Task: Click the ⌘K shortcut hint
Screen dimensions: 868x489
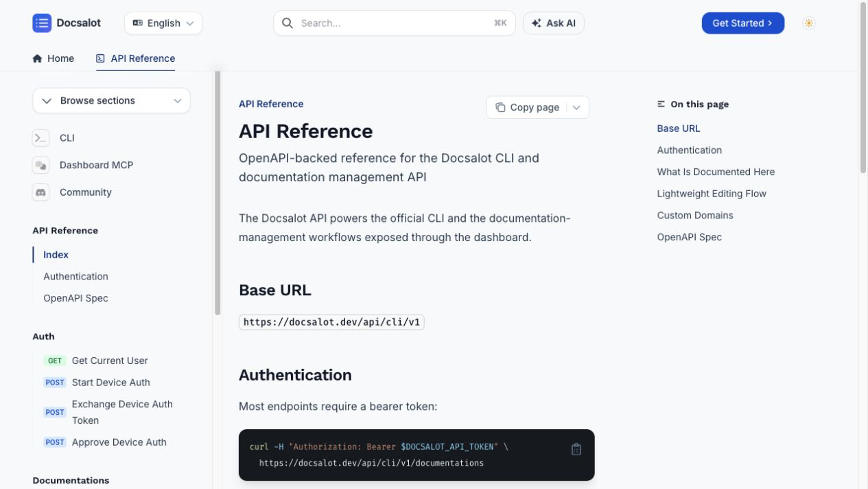Action: pyautogui.click(x=500, y=23)
